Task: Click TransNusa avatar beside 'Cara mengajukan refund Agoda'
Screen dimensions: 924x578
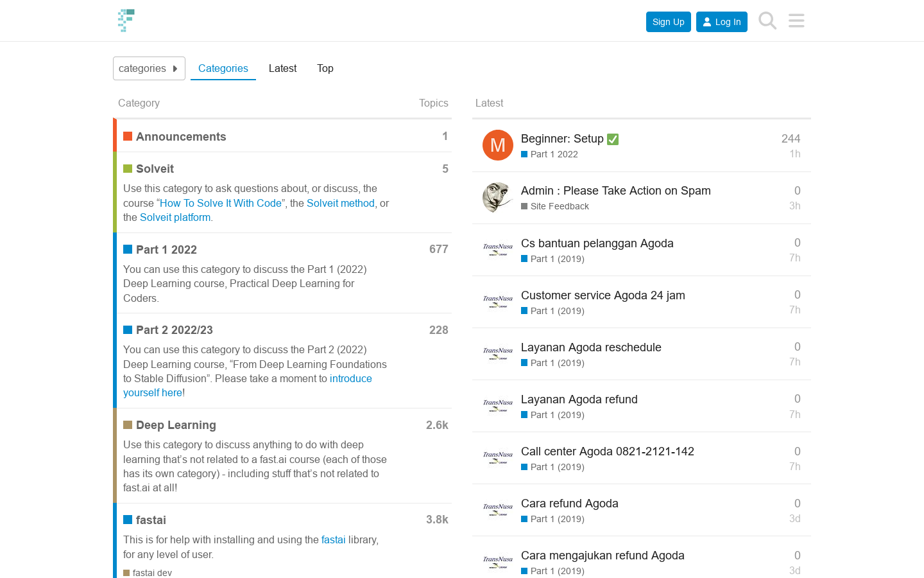Action: 498,561
